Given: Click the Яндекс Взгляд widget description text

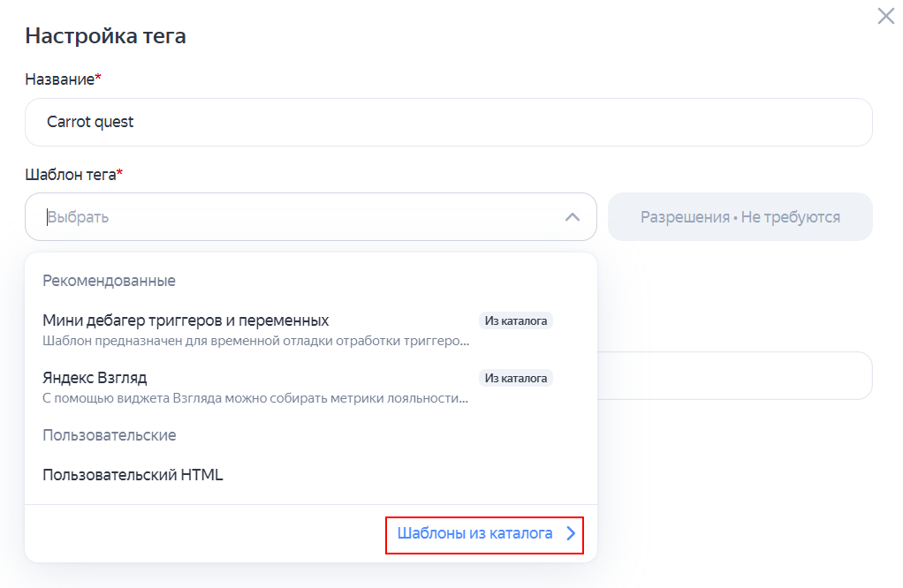Looking at the screenshot, I should pyautogui.click(x=256, y=397).
